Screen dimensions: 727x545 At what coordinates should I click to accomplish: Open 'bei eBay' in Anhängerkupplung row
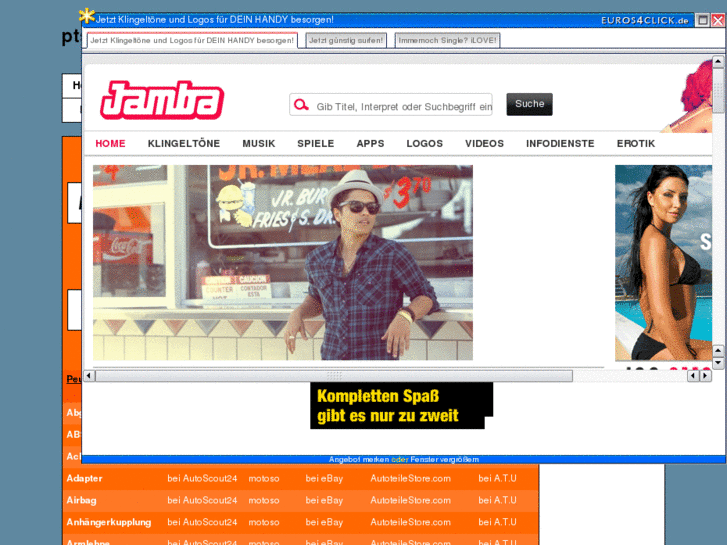324,522
